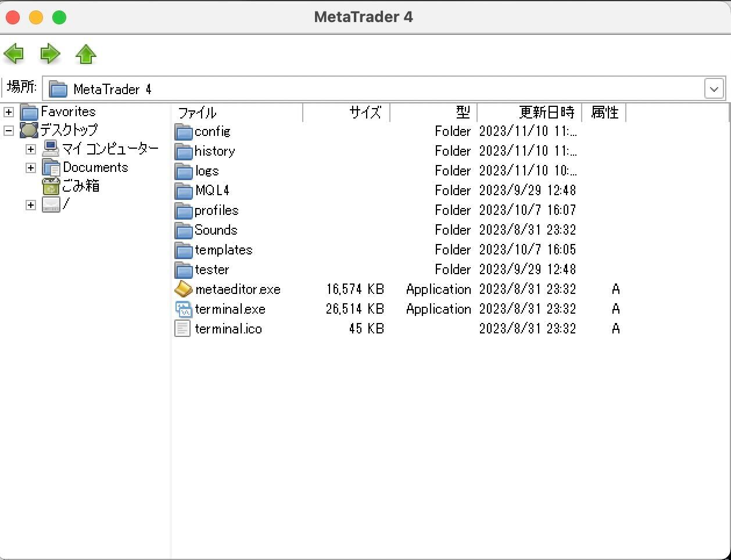
Task: Click the terminal.ico file name
Action: (228, 329)
